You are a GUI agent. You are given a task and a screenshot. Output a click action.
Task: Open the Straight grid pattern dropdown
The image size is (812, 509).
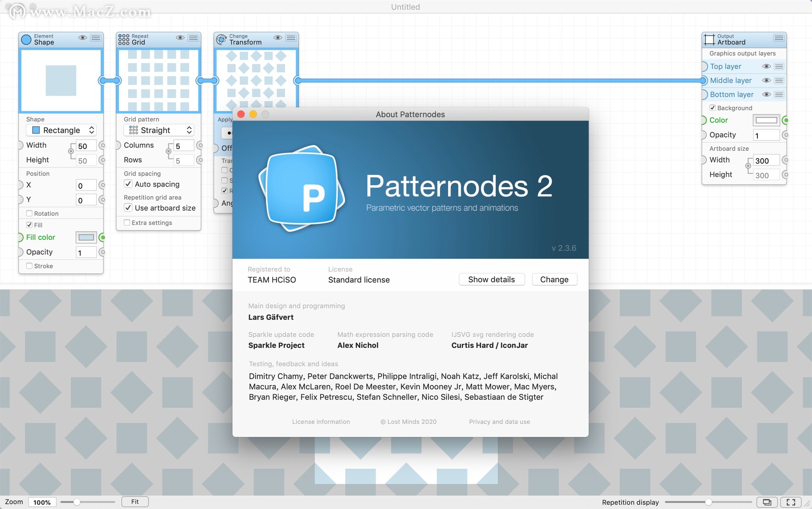[x=159, y=130]
